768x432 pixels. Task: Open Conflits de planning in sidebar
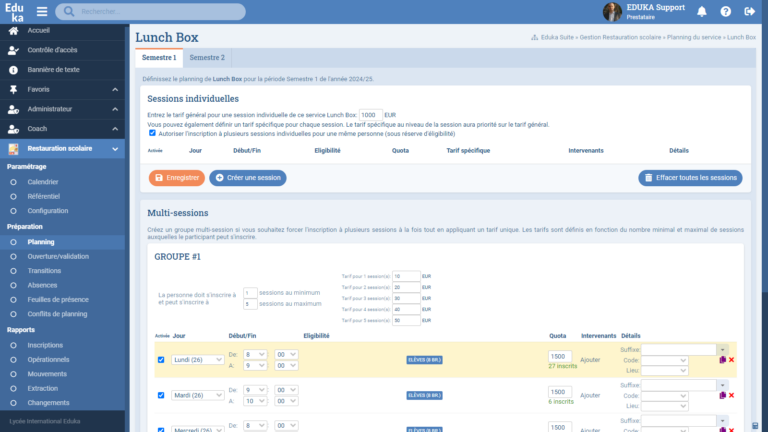point(57,314)
